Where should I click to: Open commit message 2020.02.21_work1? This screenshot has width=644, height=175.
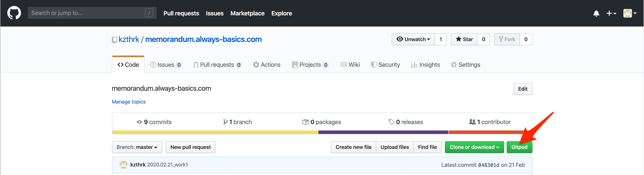pyautogui.click(x=167, y=165)
